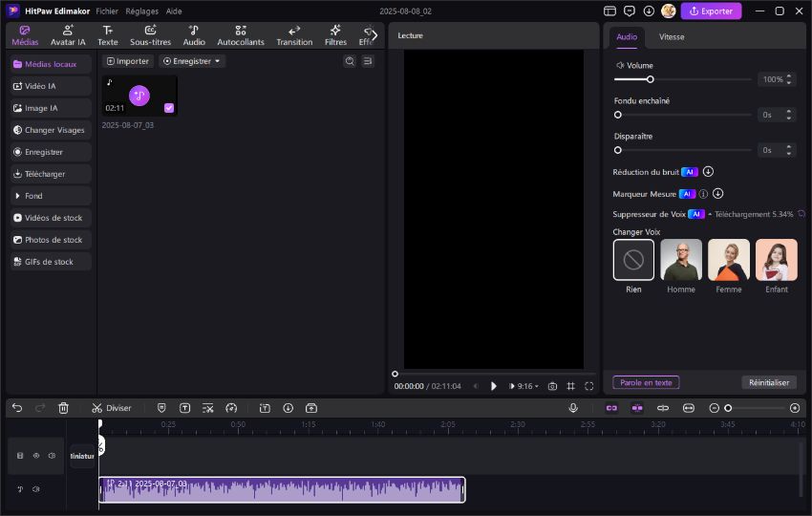Open the layout icon in the title bar
Screen dimensions: 812x516
pyautogui.click(x=610, y=11)
